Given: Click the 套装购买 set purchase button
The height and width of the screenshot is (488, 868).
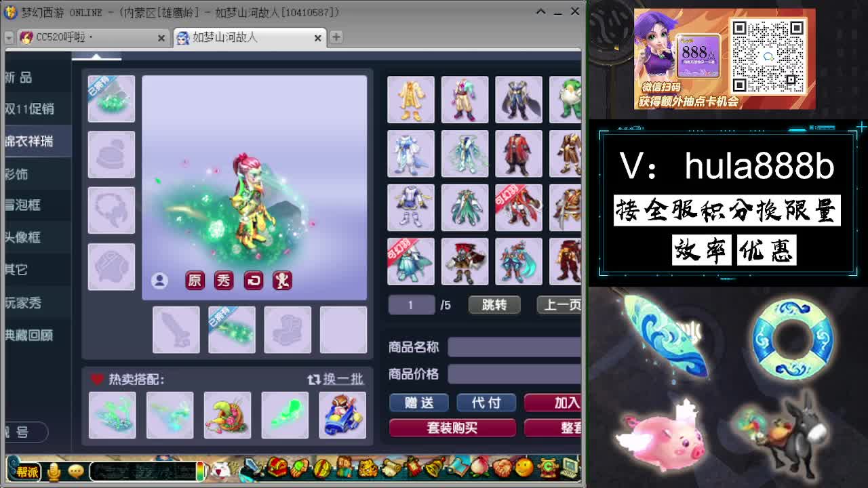Looking at the screenshot, I should [x=452, y=428].
